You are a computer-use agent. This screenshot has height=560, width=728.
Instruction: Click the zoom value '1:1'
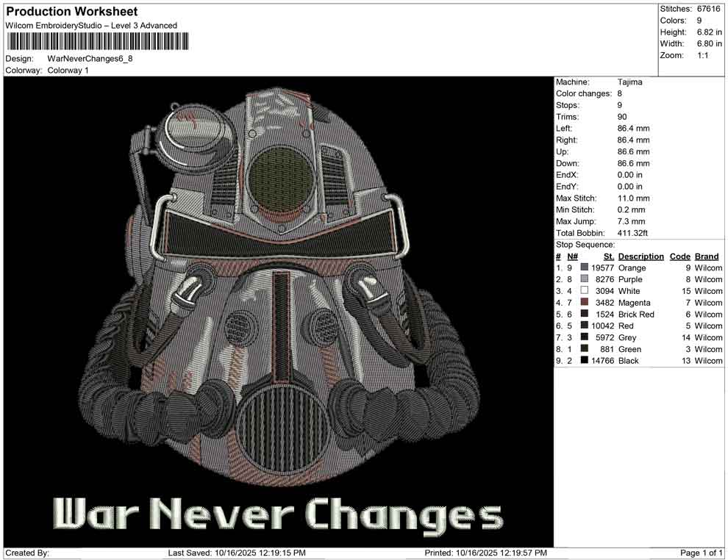702,55
